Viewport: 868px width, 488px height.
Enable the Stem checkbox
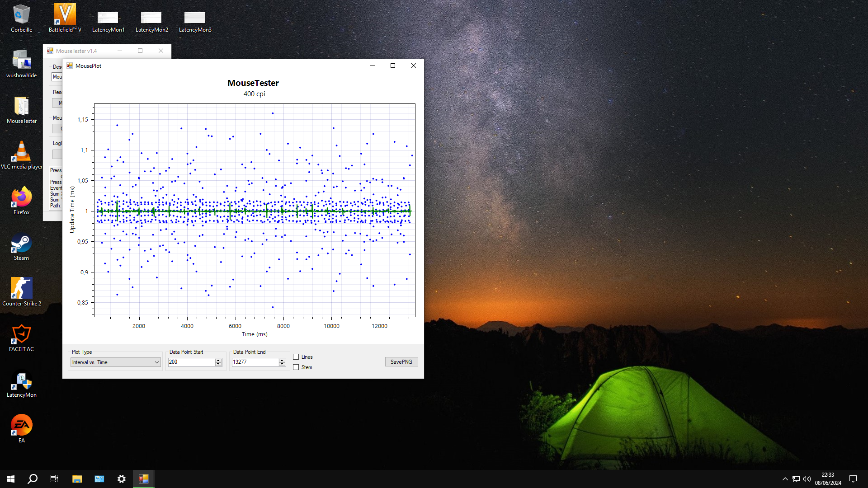click(296, 367)
